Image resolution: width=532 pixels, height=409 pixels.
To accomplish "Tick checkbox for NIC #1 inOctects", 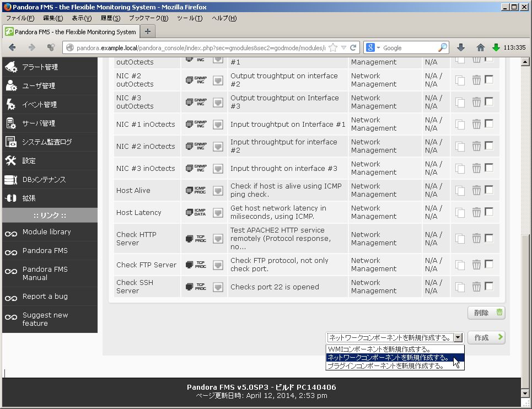I will click(x=489, y=123).
